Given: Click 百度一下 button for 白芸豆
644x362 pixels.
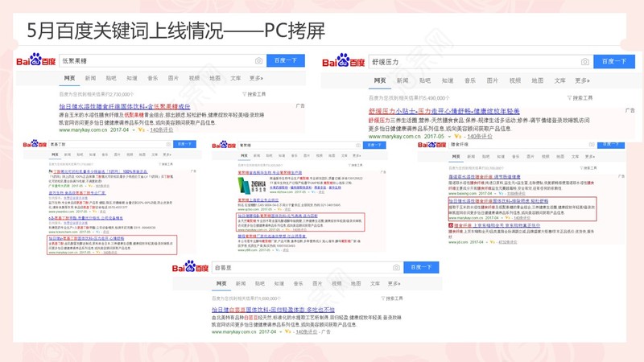Looking at the screenshot, I should point(421,267).
